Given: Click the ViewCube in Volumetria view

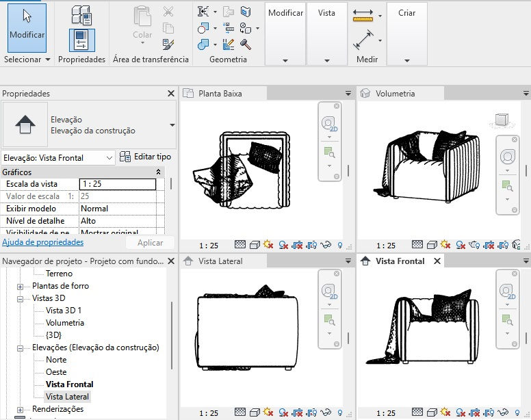Looking at the screenshot, I should click(502, 120).
